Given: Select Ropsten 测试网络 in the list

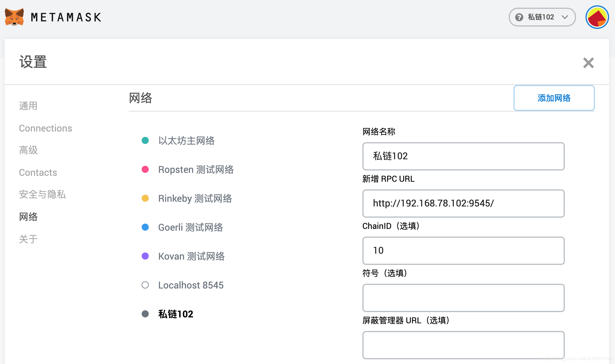Looking at the screenshot, I should pyautogui.click(x=196, y=170).
